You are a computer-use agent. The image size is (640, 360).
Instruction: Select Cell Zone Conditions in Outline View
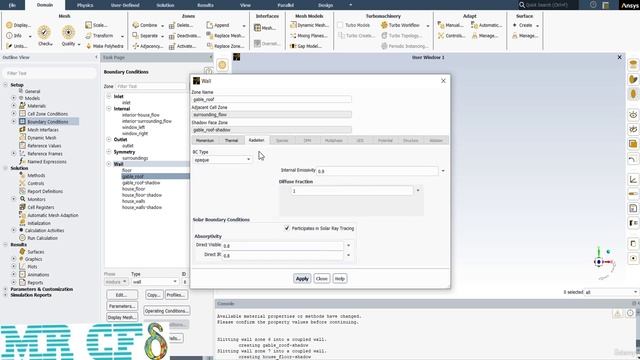47,114
